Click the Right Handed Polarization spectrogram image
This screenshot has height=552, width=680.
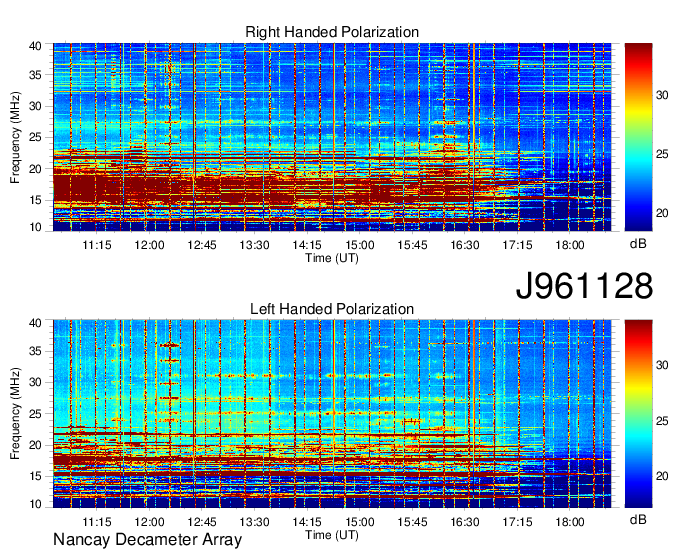tap(332, 137)
